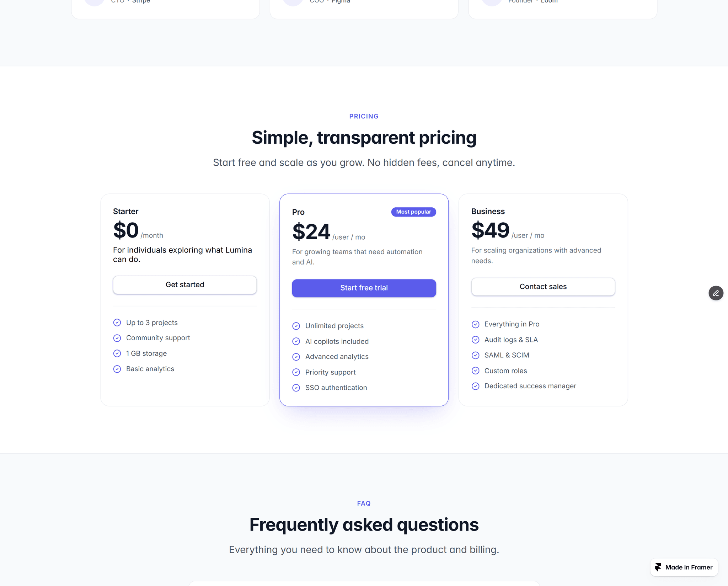
Task: Click the Frequently asked questions heading
Action: pos(364,524)
